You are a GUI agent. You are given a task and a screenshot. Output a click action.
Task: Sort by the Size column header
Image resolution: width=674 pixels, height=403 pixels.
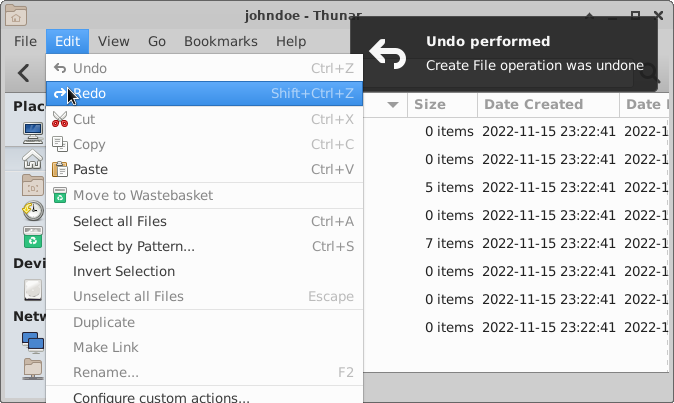430,104
